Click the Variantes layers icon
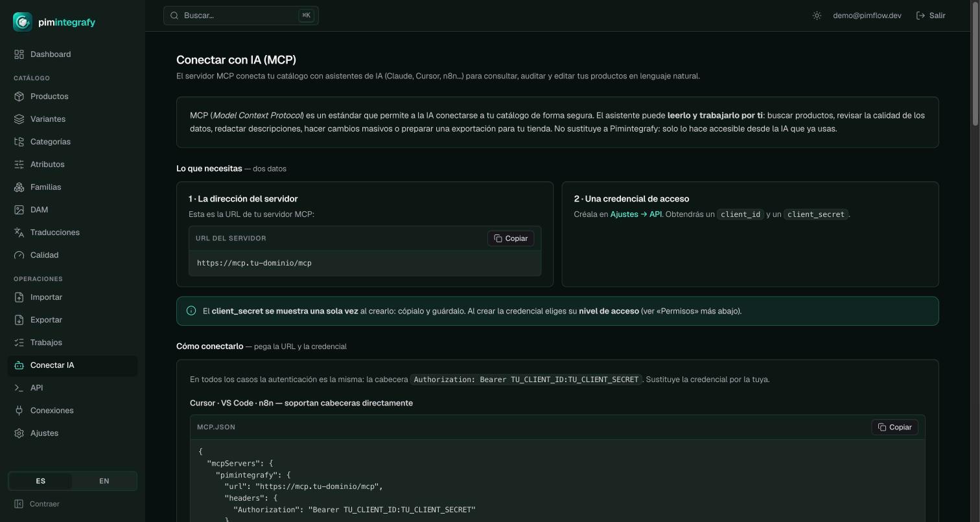The image size is (980, 522). click(19, 119)
